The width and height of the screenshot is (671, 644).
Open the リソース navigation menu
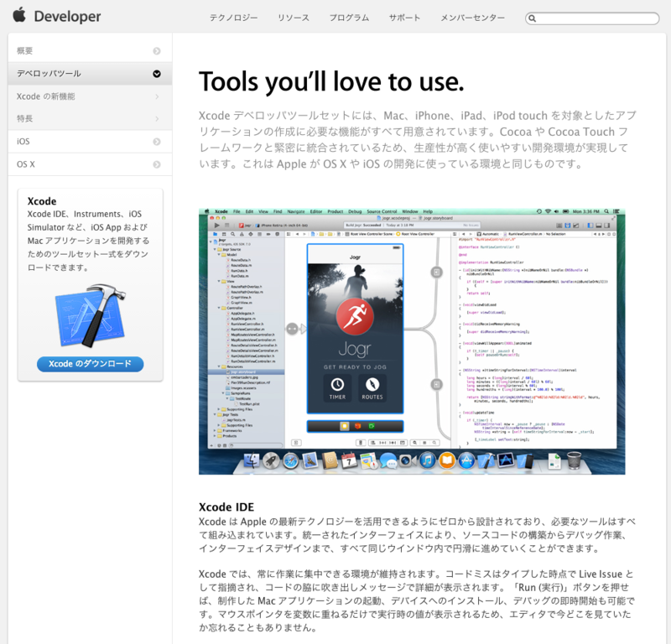[x=293, y=18]
